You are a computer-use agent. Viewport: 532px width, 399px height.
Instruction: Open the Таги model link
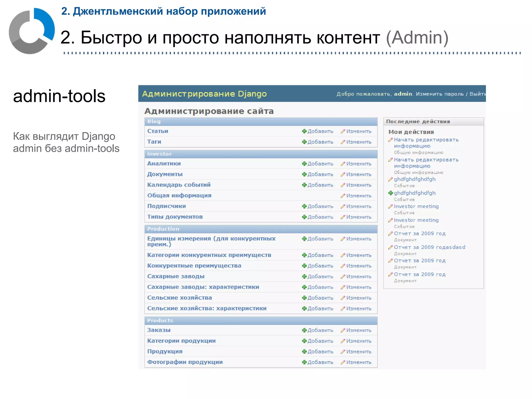coord(154,142)
